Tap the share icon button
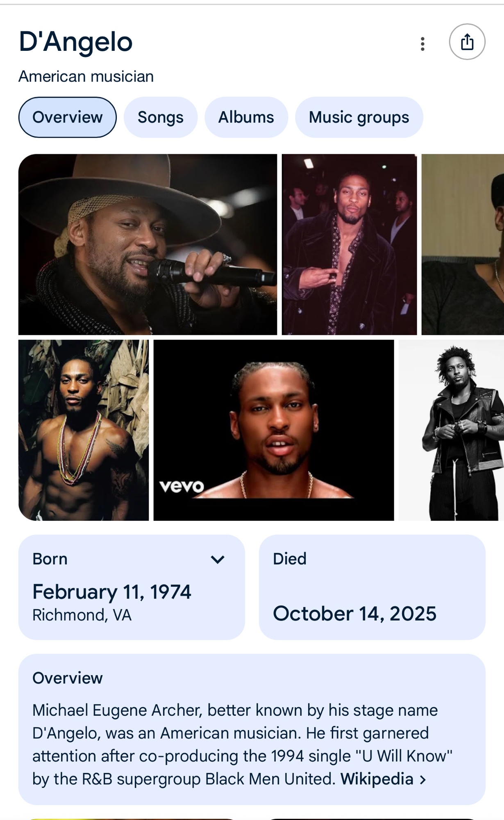 tap(467, 42)
